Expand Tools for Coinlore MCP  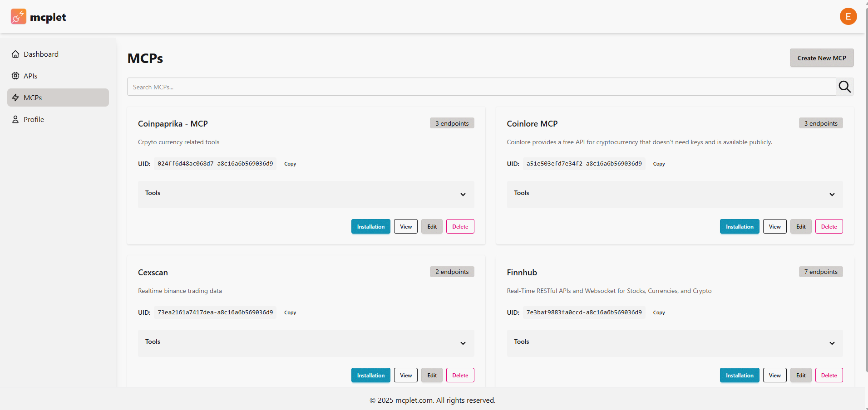pos(675,194)
